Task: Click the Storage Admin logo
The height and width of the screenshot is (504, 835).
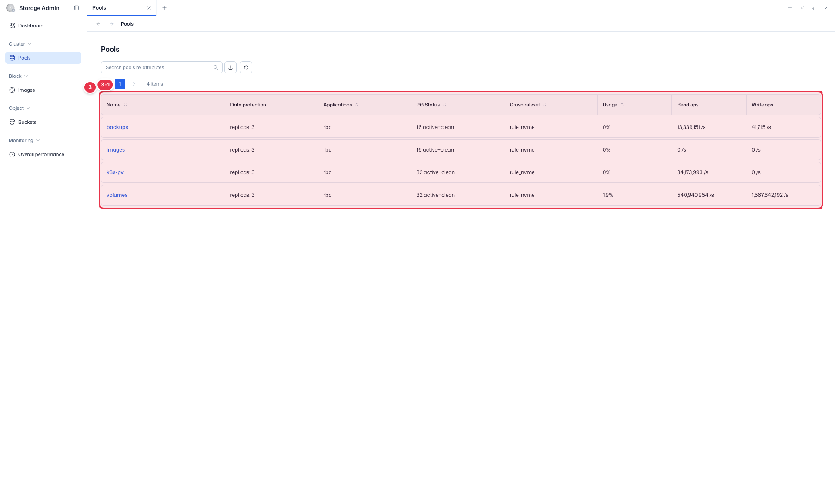Action: (x=10, y=8)
